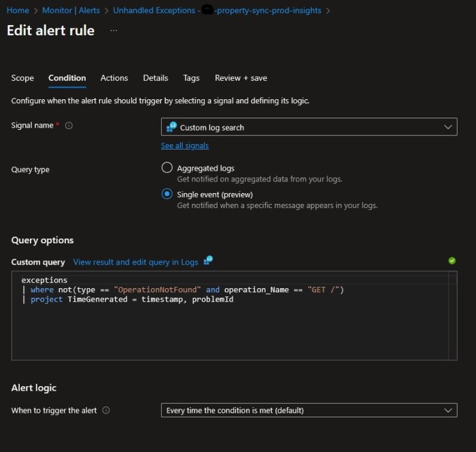Click the query editor vertical scrollbar
The height and width of the screenshot is (452, 476).
coord(453,315)
